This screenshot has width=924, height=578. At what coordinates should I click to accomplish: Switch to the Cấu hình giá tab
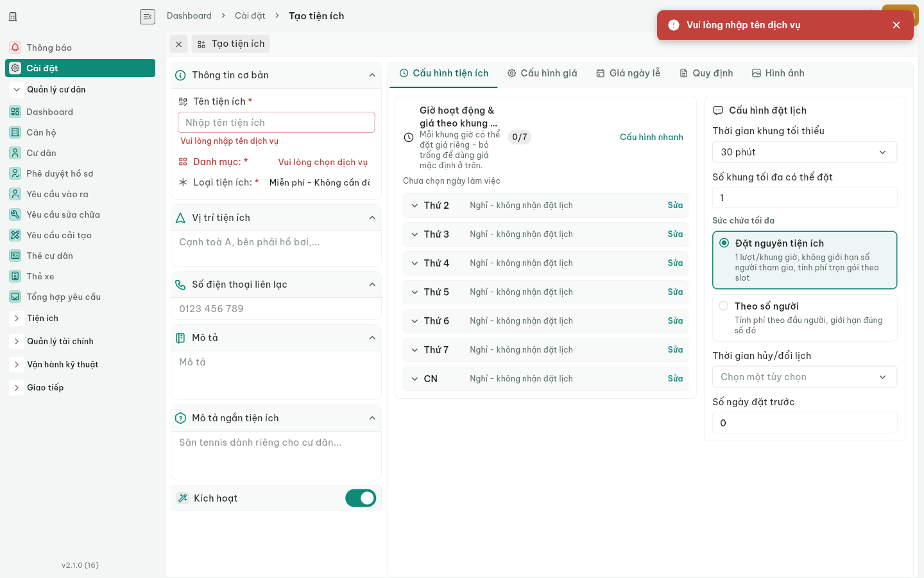[x=542, y=73]
